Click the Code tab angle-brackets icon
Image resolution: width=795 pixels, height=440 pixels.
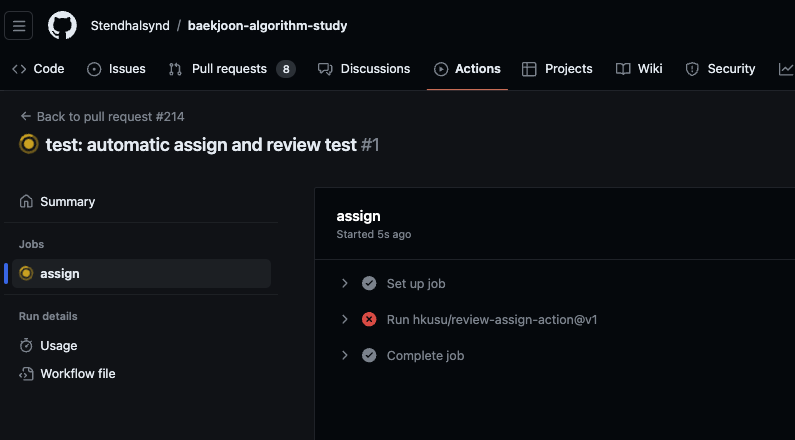(x=19, y=69)
